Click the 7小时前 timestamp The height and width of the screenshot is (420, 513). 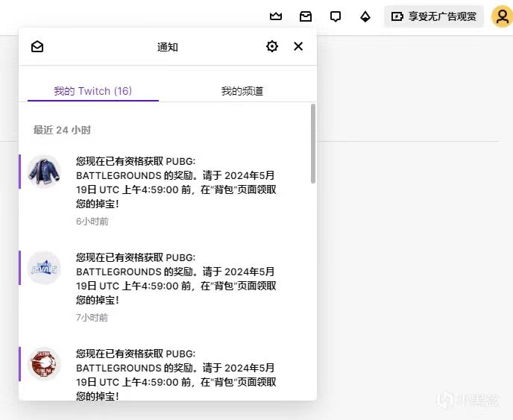pos(92,318)
